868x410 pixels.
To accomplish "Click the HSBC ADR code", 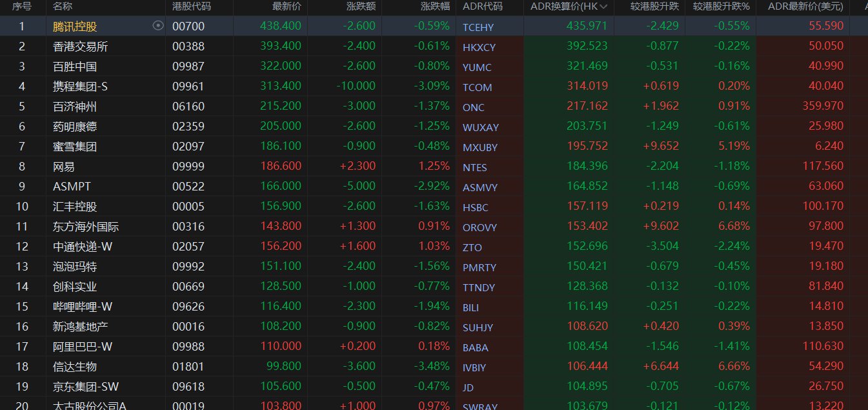I will click(x=476, y=207).
